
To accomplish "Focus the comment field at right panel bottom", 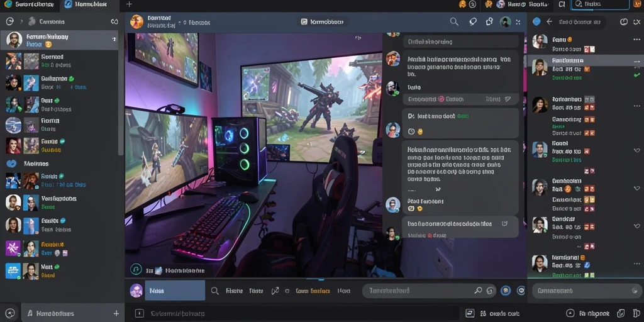I will [x=586, y=291].
